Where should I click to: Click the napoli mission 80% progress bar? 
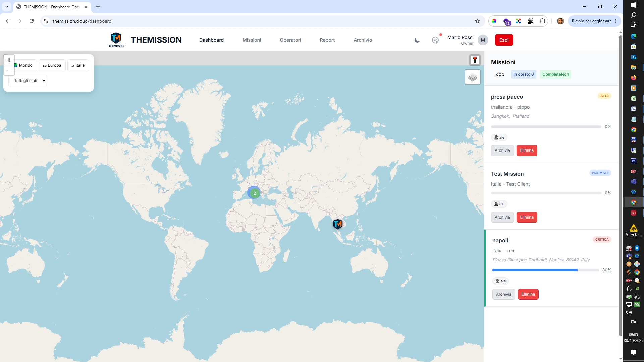(x=545, y=270)
